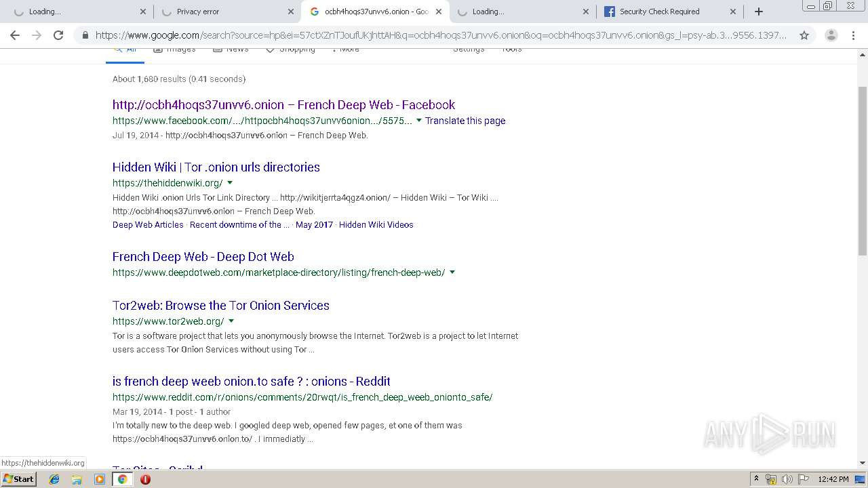This screenshot has height=488, width=868.
Task: Open the Deep Web Articles sitelink
Action: pos(148,225)
